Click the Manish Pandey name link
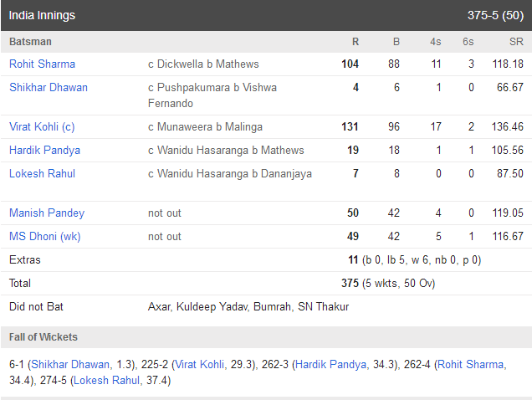 pos(47,213)
